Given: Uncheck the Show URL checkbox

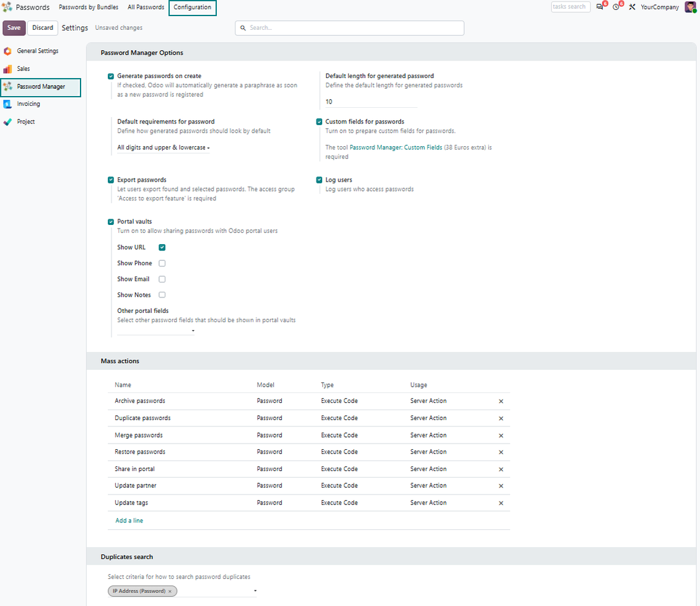Looking at the screenshot, I should click(x=162, y=247).
